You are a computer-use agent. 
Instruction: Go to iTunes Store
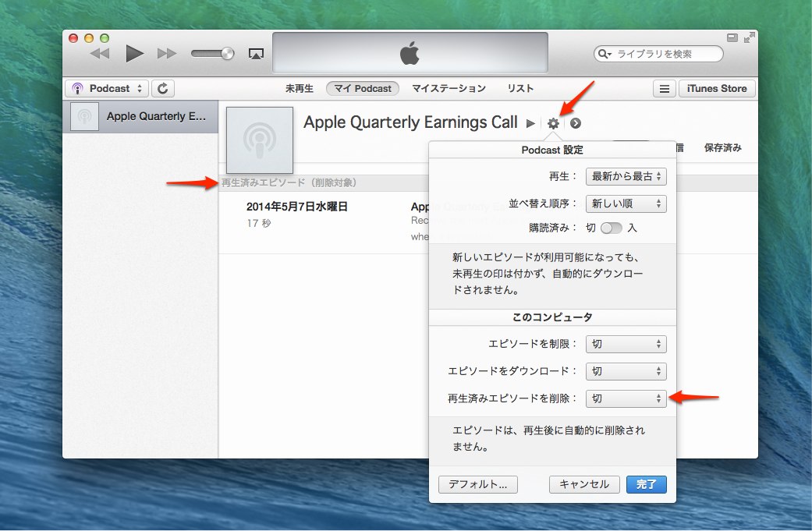tap(717, 89)
